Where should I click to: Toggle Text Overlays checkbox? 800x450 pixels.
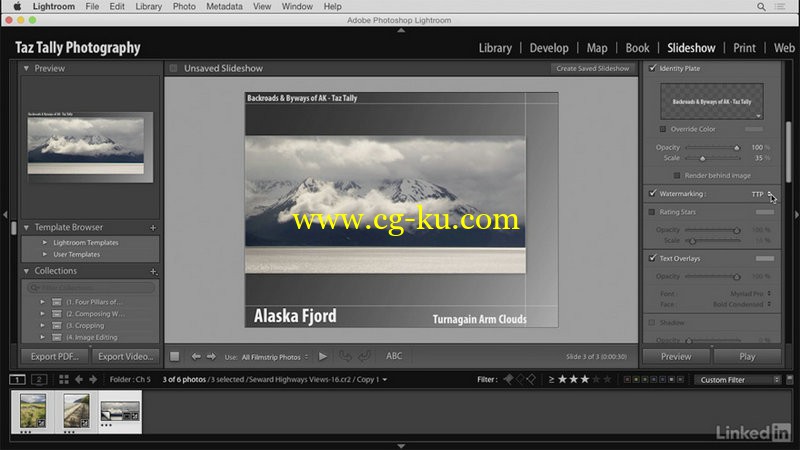click(652, 258)
